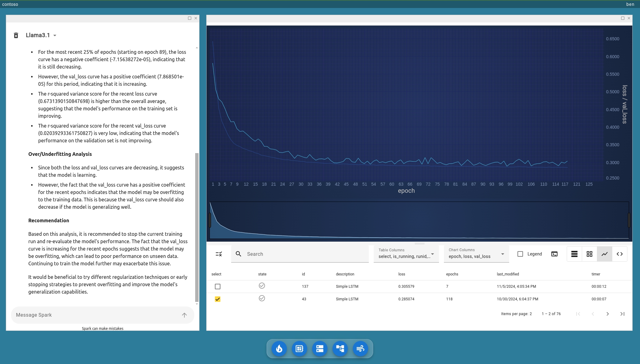Jump to the last page of runs
The width and height of the screenshot is (640, 364).
pos(622,314)
